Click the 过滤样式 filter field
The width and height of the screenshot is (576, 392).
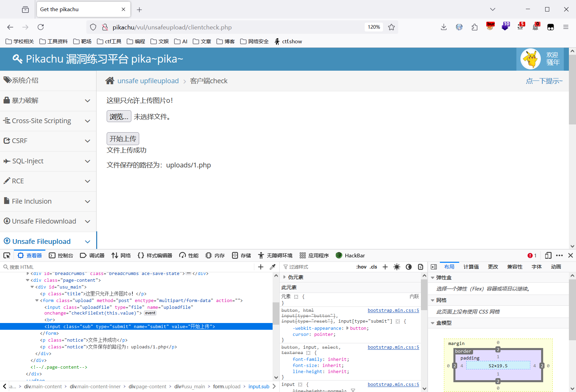tap(318, 267)
